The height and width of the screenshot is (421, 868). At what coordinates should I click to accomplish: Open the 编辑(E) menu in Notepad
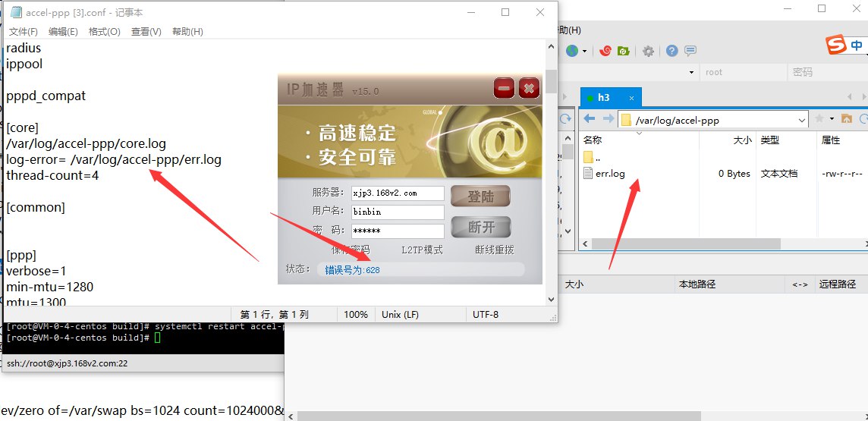63,32
